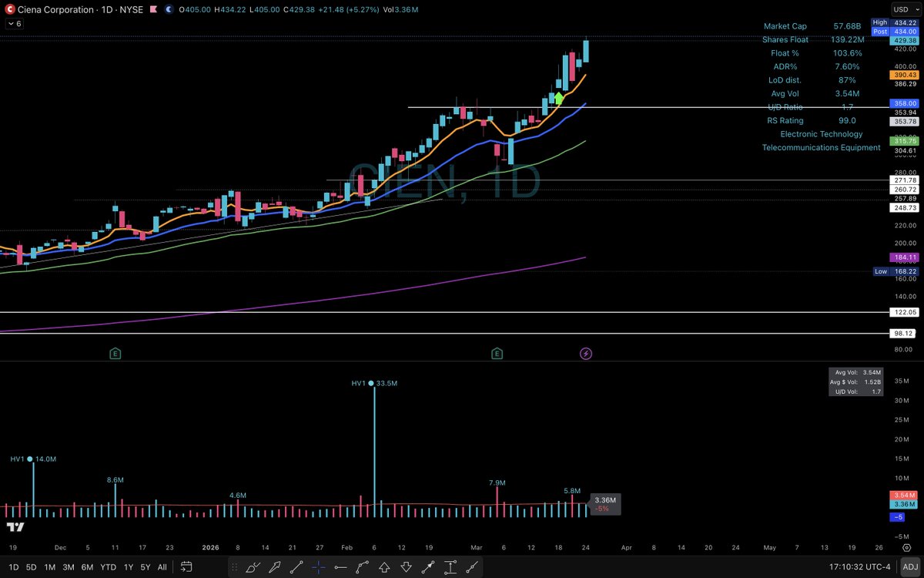Switch to the 1Y time range

[128, 567]
